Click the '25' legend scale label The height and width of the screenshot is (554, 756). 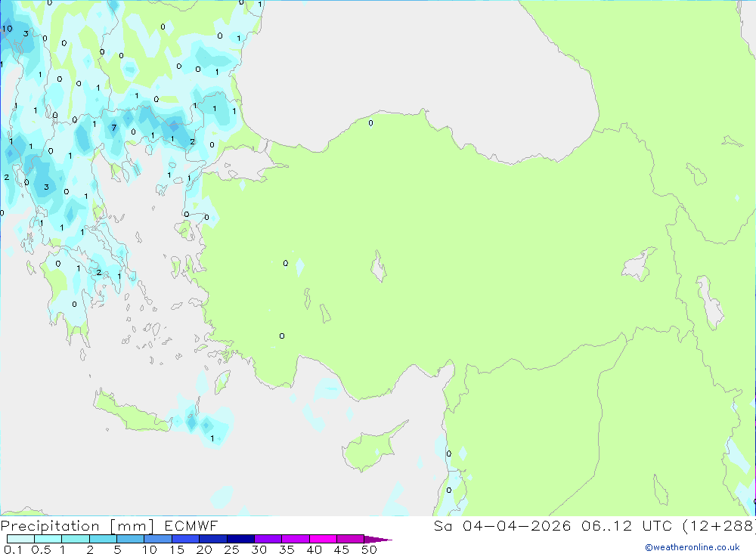[x=231, y=549]
